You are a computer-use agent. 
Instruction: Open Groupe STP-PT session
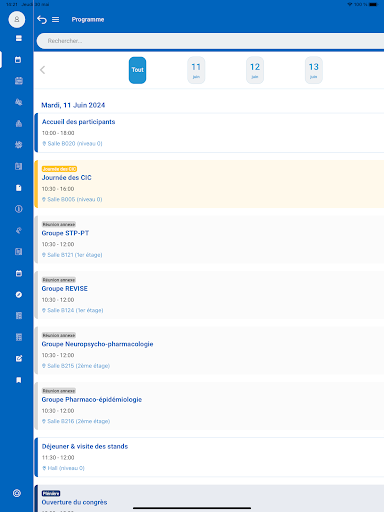[x=209, y=239]
